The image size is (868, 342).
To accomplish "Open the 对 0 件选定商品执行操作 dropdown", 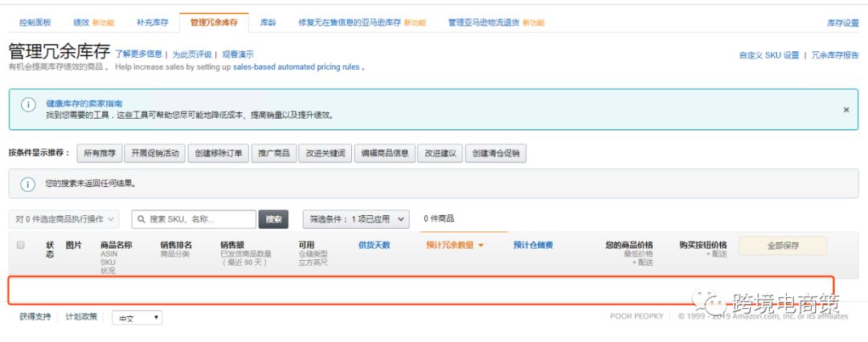I will 64,219.
